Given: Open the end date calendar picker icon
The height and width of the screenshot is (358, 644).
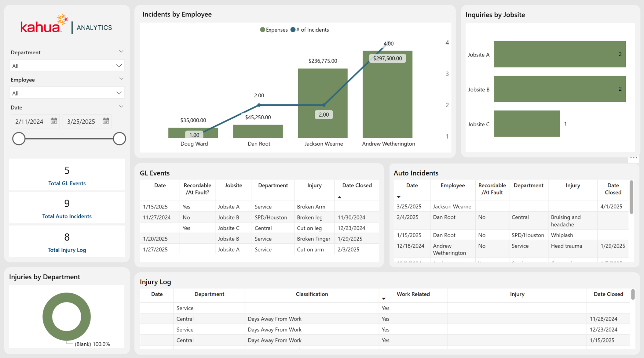Looking at the screenshot, I should (106, 121).
